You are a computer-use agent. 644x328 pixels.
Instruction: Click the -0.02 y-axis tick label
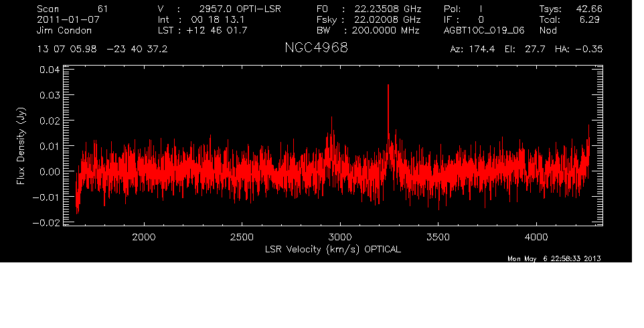pos(46,222)
